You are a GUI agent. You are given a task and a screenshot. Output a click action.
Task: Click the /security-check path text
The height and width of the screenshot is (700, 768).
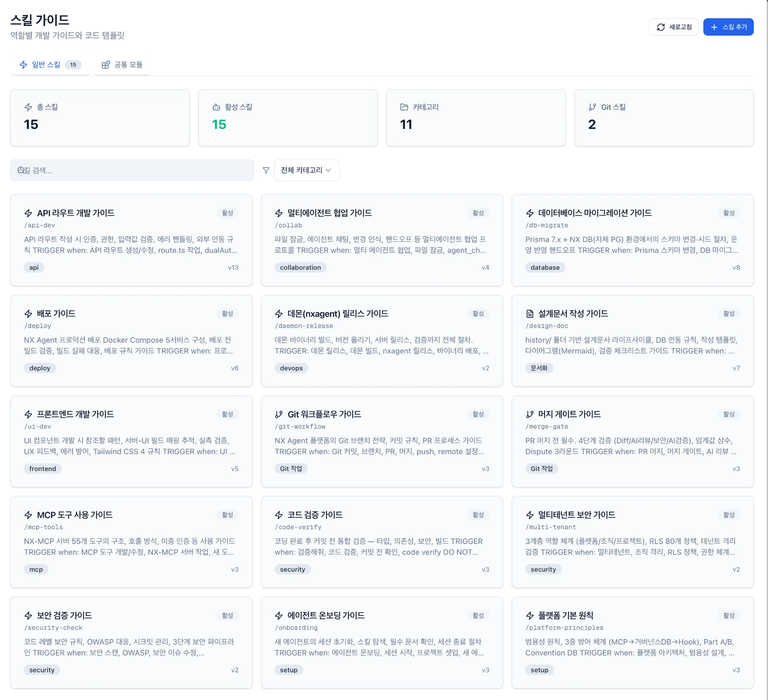coord(53,628)
